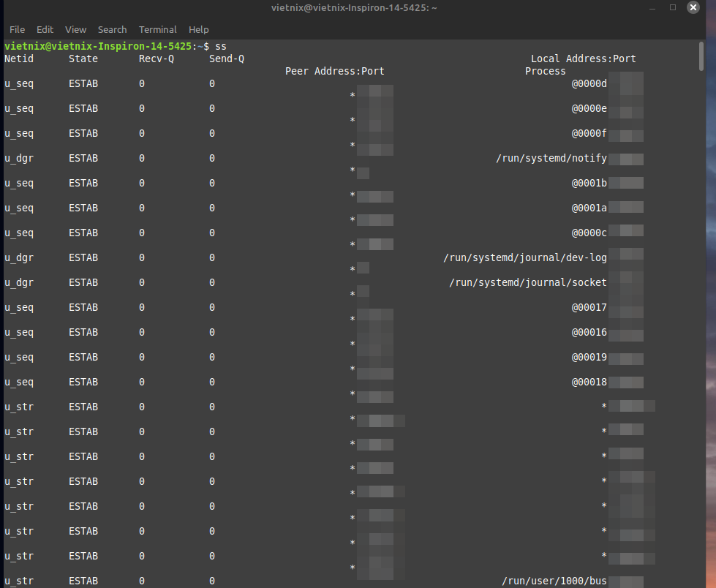Click u_seq in the @00017 row
The height and width of the screenshot is (588, 716).
[19, 308]
